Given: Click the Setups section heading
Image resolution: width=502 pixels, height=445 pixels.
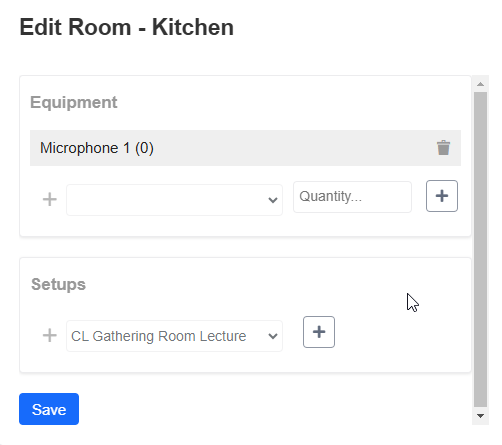Looking at the screenshot, I should point(58,284).
